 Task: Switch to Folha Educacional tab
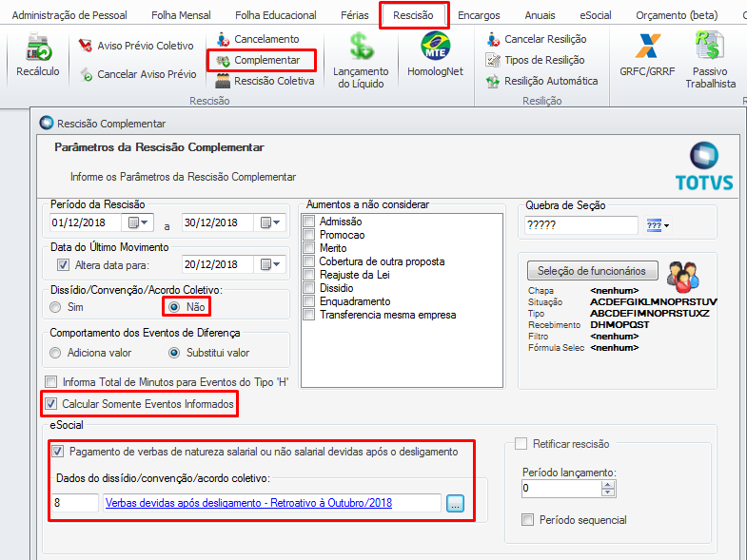pos(276,15)
